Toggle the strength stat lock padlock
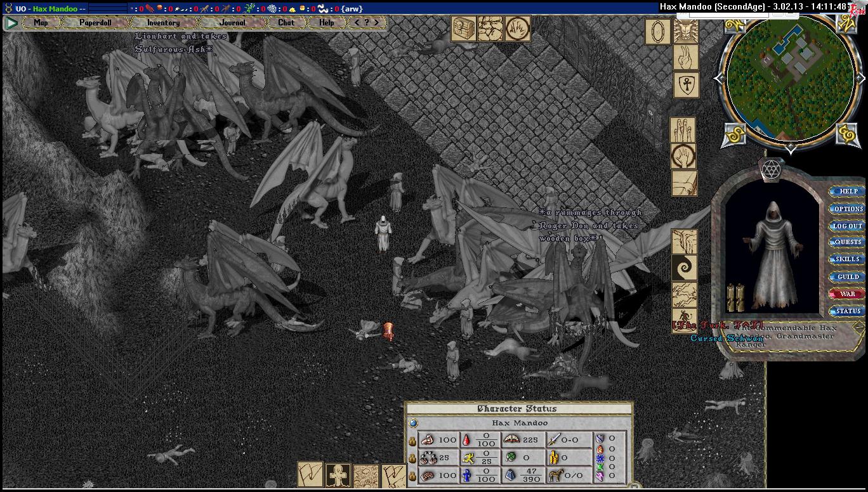Image resolution: width=868 pixels, height=492 pixels. pyautogui.click(x=412, y=440)
